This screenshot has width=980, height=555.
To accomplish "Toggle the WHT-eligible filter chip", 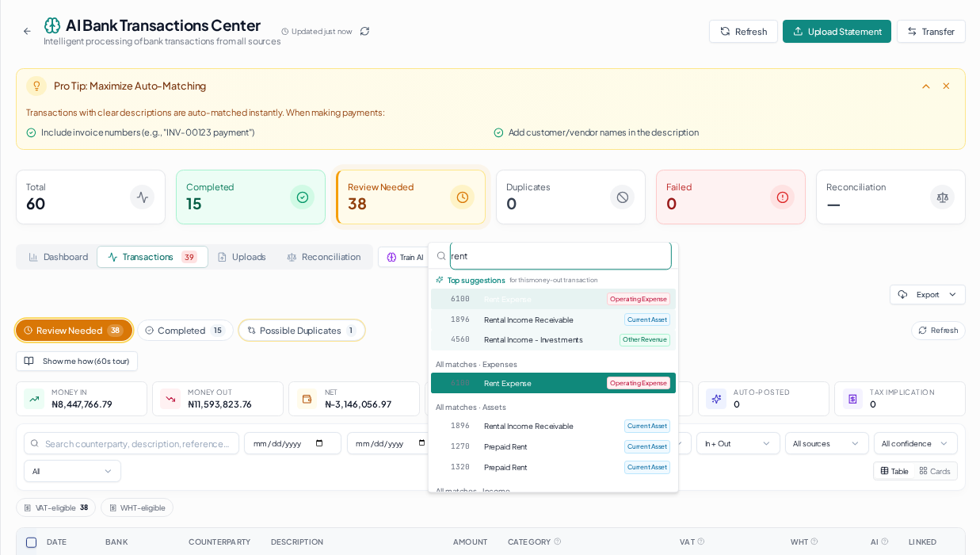I will coord(137,507).
